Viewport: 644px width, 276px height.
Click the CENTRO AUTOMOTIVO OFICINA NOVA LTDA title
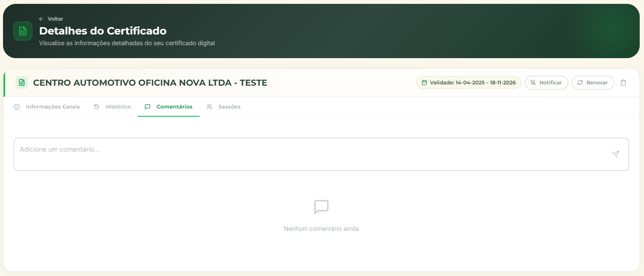(150, 83)
